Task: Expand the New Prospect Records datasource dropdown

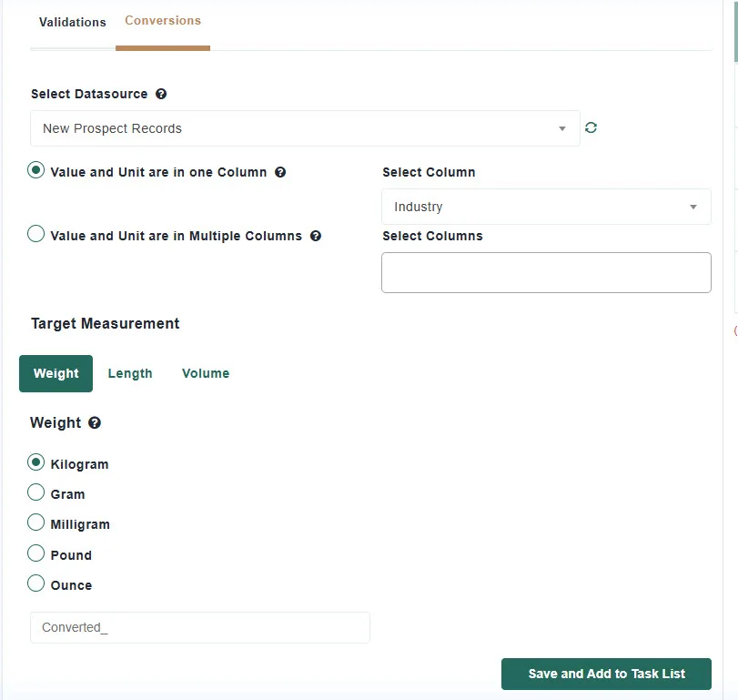Action: click(305, 128)
